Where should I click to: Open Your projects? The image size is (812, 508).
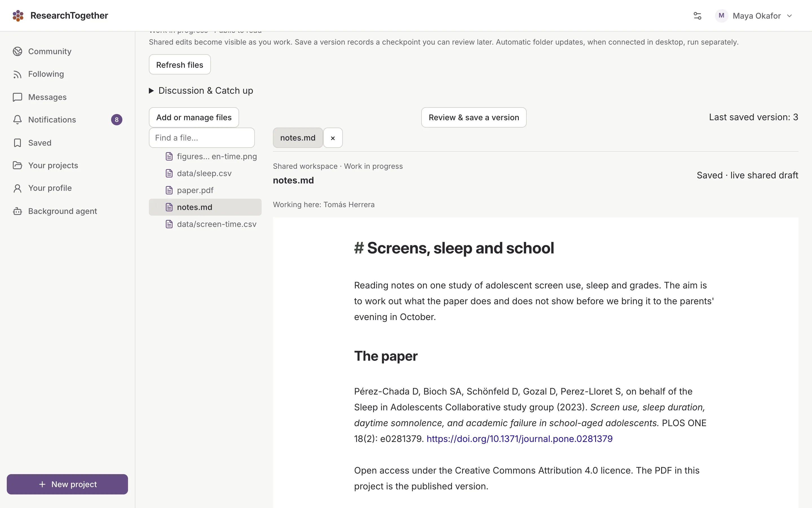(67, 165)
